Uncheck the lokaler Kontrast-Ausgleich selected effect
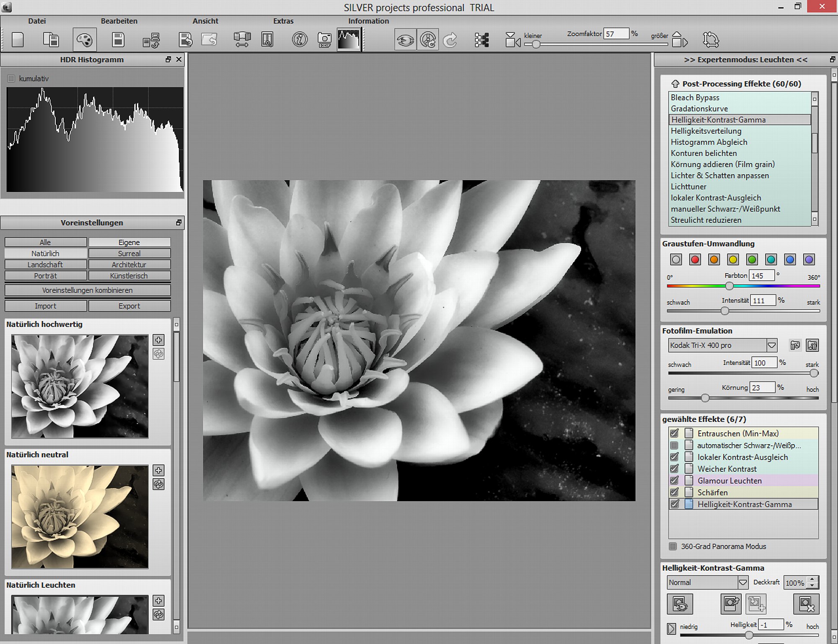838x644 pixels. tap(674, 457)
